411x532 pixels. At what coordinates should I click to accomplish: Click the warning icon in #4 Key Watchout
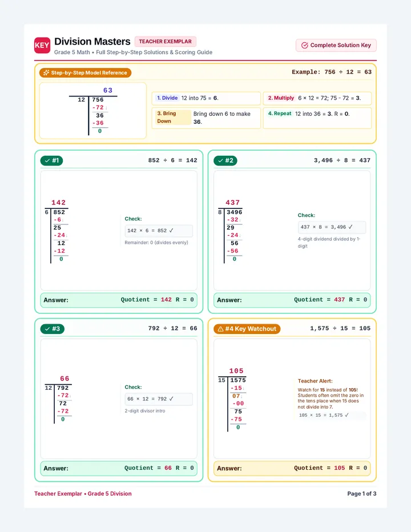click(220, 329)
